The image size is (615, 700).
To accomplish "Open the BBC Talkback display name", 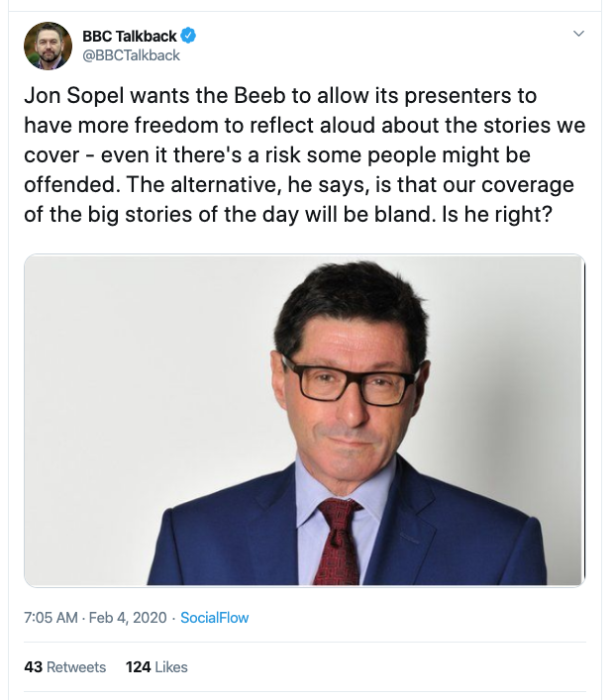I will click(x=130, y=37).
